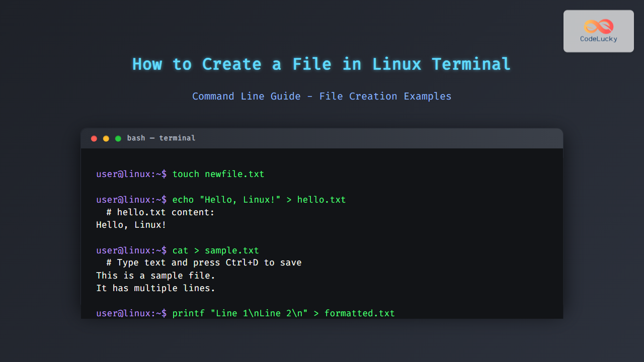This screenshot has width=644, height=362.
Task: Click the "How to Create a File" heading
Action: 321,64
